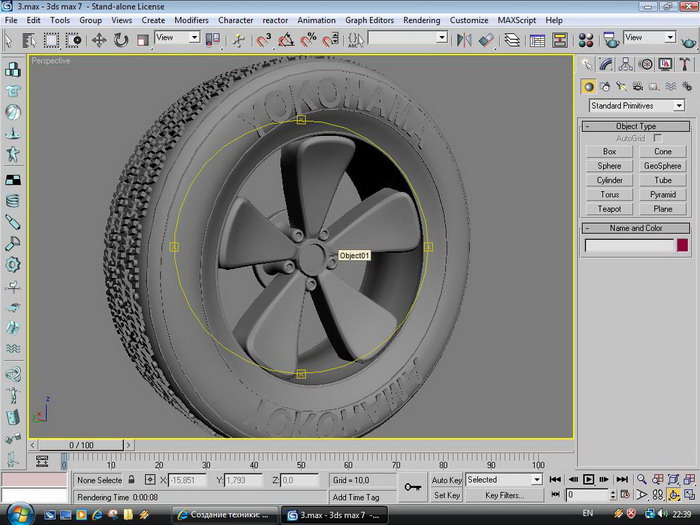Click the object name input field
Screen dimensions: 700x525
[629, 245]
